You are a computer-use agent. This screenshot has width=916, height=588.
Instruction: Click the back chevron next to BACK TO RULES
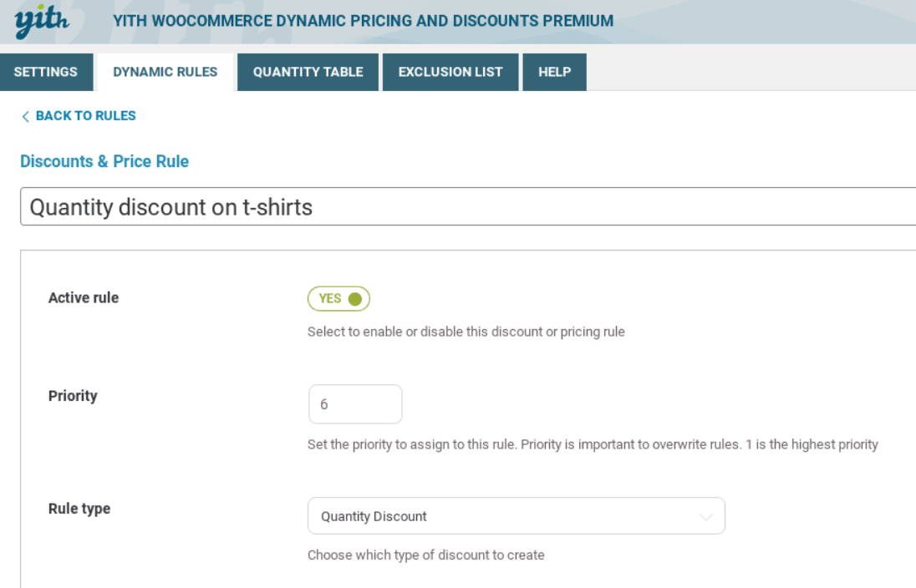pos(25,115)
